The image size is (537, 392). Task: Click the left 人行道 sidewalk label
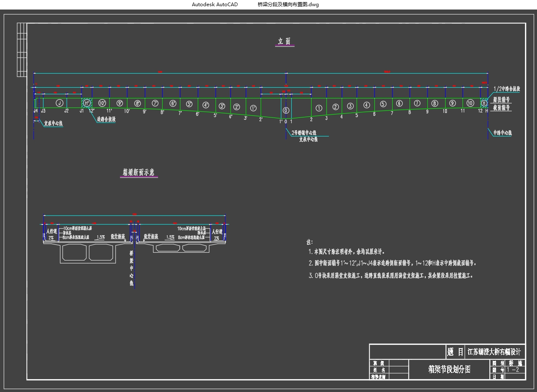[x=51, y=232]
